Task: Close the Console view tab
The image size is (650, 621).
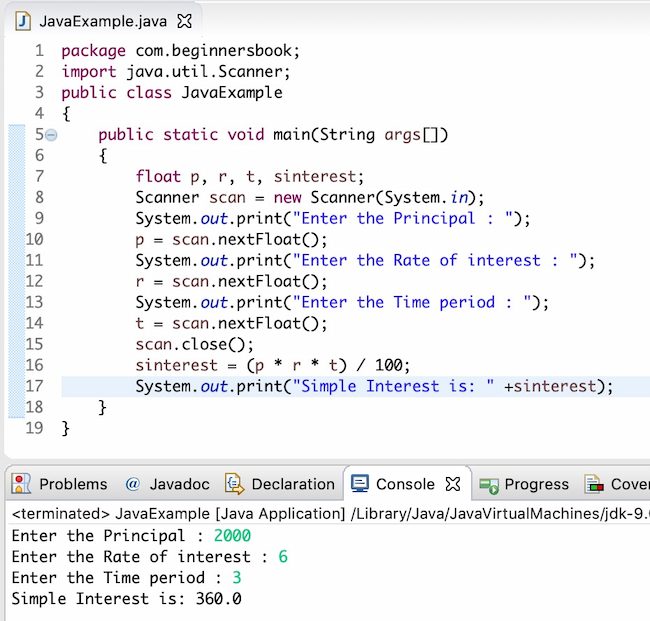Action: pyautogui.click(x=452, y=484)
